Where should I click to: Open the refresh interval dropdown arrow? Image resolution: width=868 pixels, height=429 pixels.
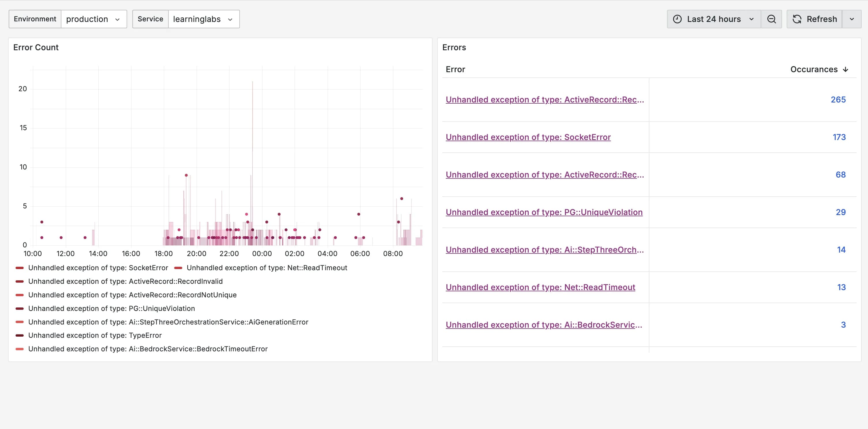click(852, 19)
